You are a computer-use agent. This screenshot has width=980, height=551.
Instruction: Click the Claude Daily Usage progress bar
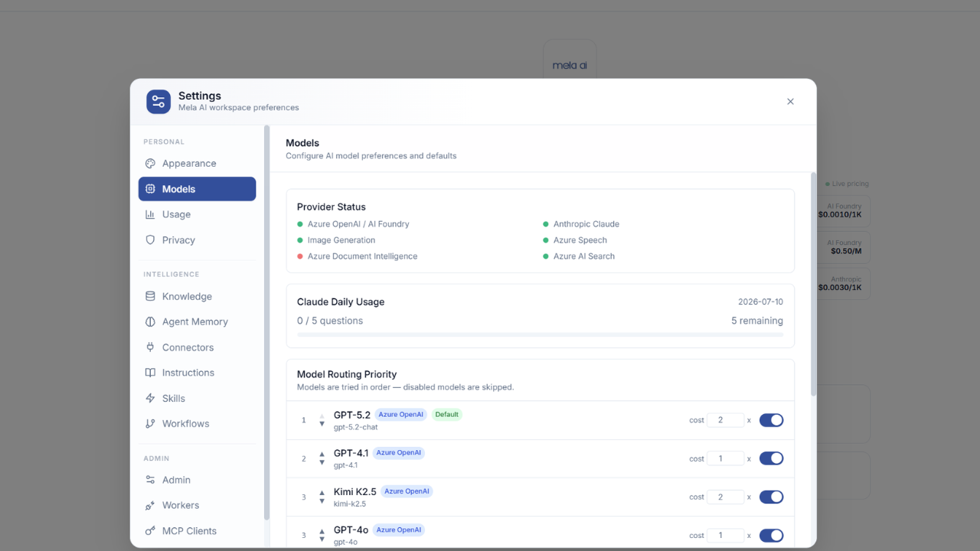tap(540, 335)
